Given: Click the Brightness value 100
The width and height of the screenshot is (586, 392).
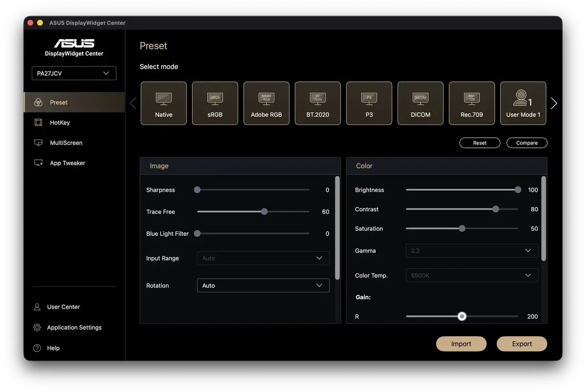Looking at the screenshot, I should click(x=533, y=190).
